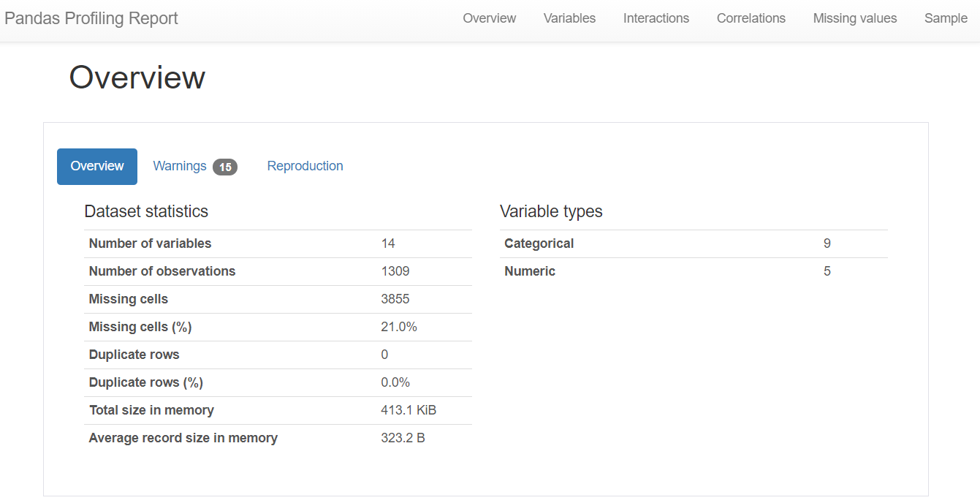Click the Variable types heading
The image size is (980, 503).
click(x=551, y=211)
